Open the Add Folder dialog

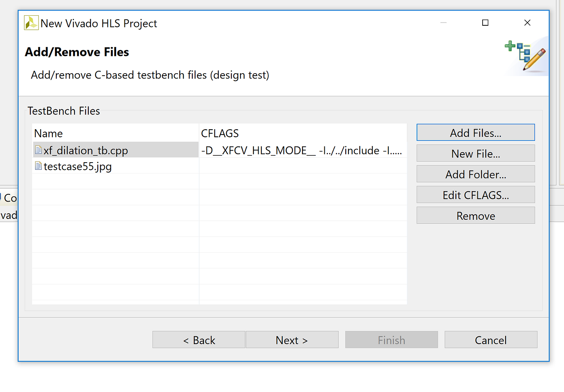tap(475, 174)
